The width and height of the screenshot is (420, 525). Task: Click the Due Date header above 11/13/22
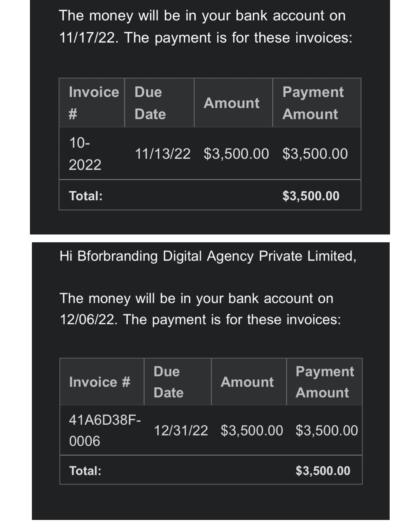[150, 103]
